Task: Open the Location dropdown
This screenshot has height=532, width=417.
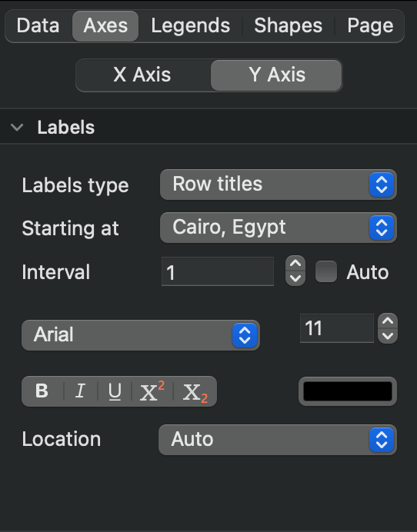Action: (278, 440)
